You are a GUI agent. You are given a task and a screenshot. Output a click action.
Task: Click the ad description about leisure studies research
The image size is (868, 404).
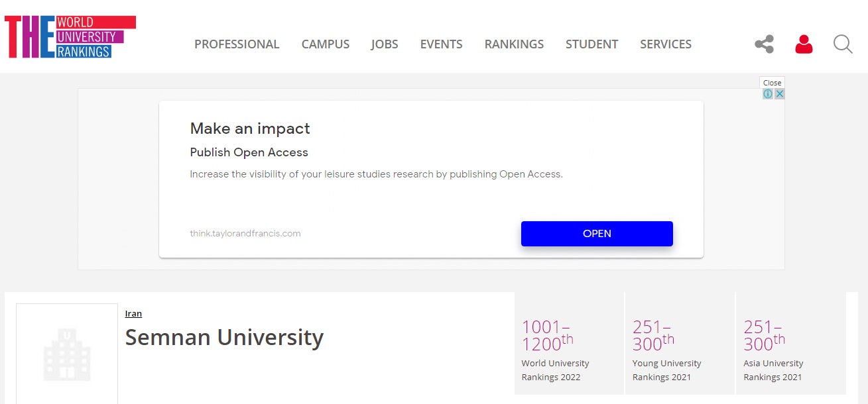pyautogui.click(x=376, y=174)
